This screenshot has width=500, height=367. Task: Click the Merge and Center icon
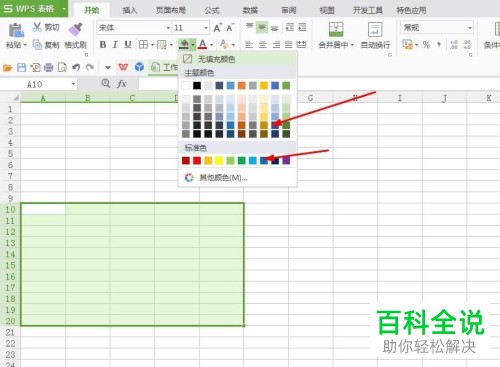click(336, 30)
